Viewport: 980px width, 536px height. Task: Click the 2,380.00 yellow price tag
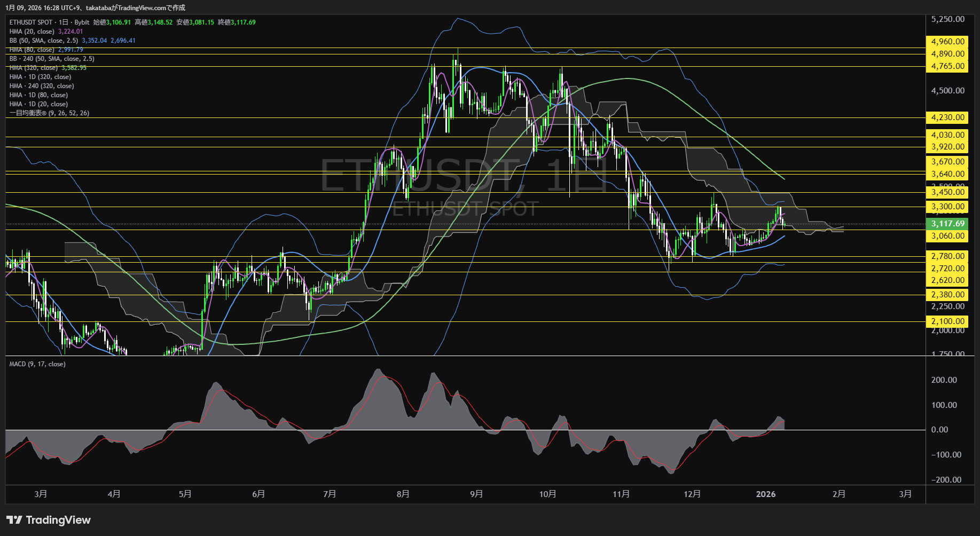point(947,295)
